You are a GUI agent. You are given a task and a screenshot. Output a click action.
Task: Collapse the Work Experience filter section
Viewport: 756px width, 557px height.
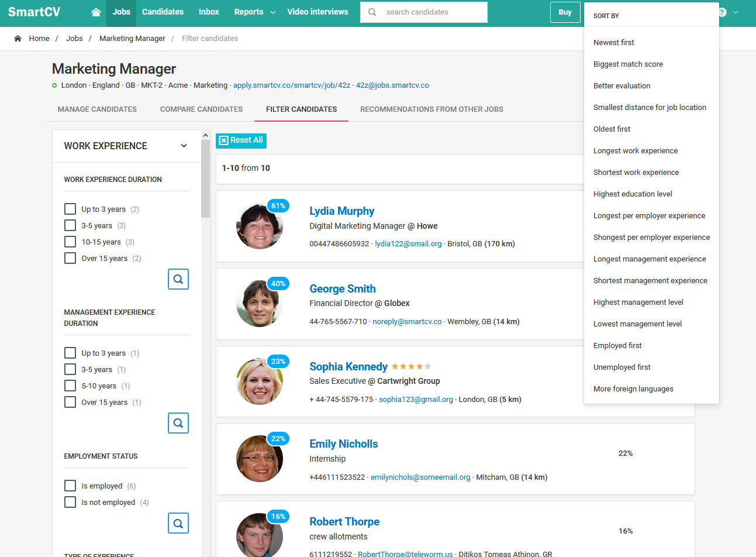[x=184, y=146]
